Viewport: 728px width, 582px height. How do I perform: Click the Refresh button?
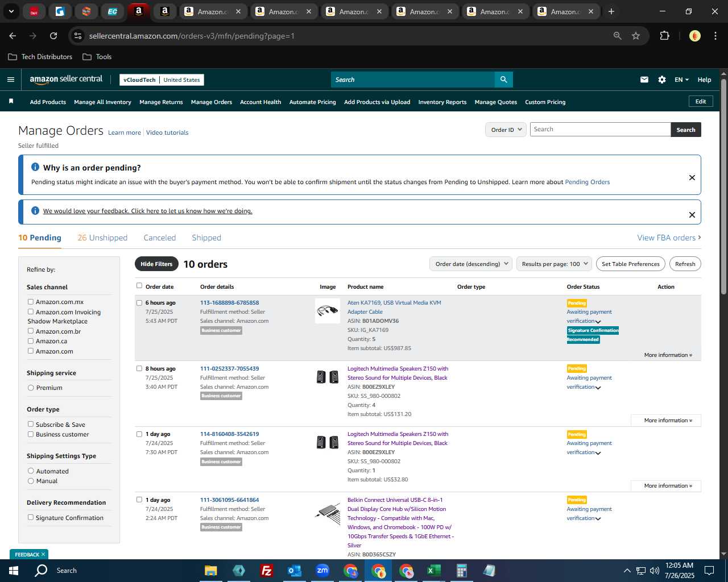(x=685, y=264)
